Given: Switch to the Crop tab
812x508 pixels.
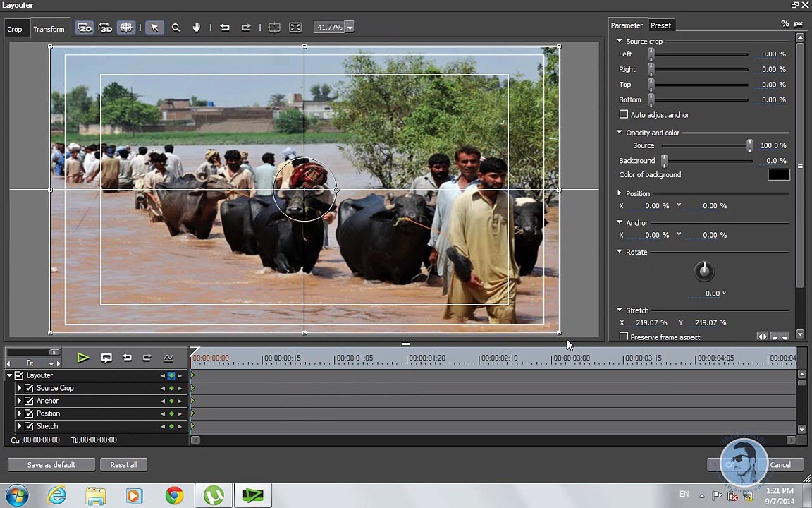Looking at the screenshot, I should (15, 29).
